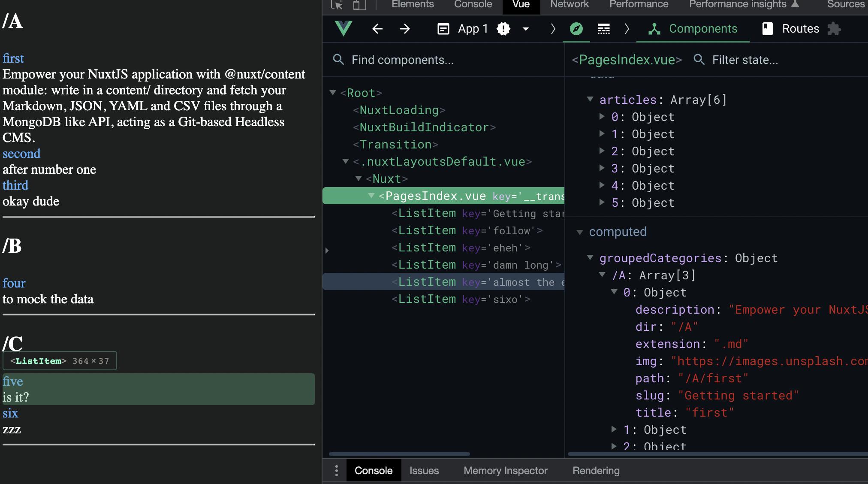Image resolution: width=868 pixels, height=484 pixels.
Task: Open the Sources tab
Action: point(846,4)
